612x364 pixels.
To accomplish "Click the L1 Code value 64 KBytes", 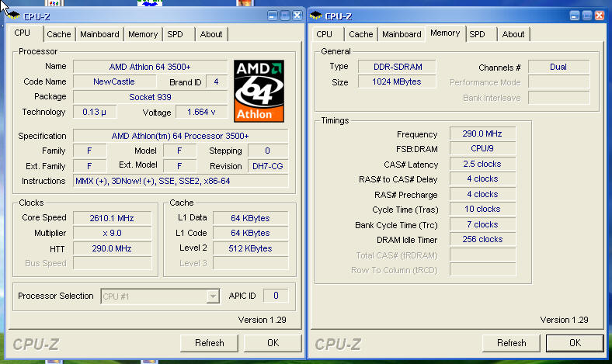I will pos(250,233).
